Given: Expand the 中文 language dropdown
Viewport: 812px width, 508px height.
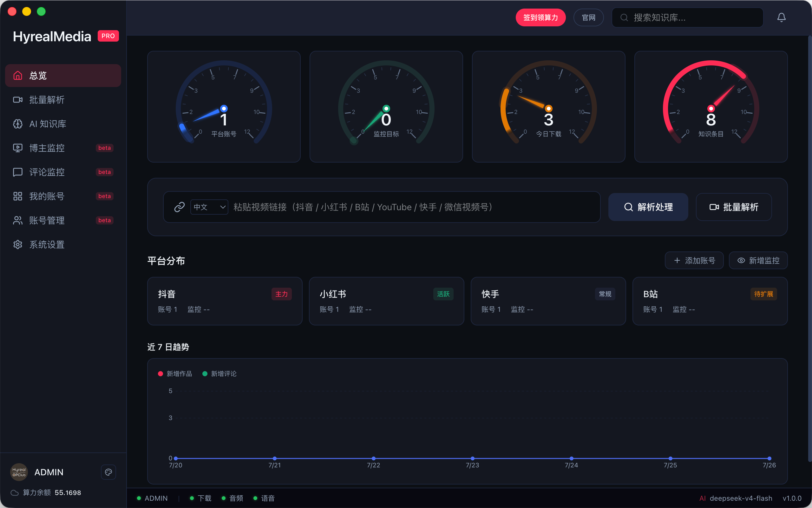Looking at the screenshot, I should point(209,207).
